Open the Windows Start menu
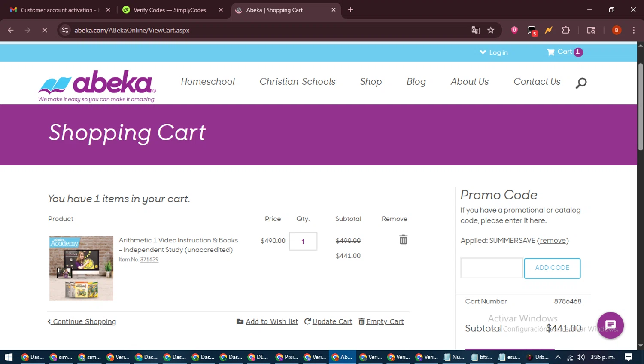644x364 pixels. tap(9, 357)
